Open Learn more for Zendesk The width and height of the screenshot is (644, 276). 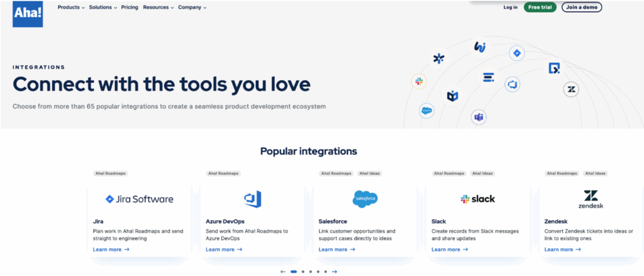[x=563, y=250]
